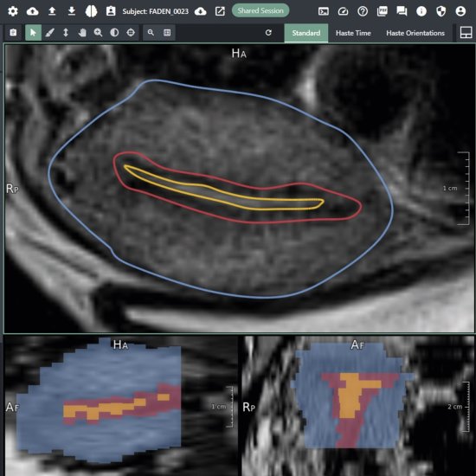Click the cloud upload icon

click(x=33, y=11)
